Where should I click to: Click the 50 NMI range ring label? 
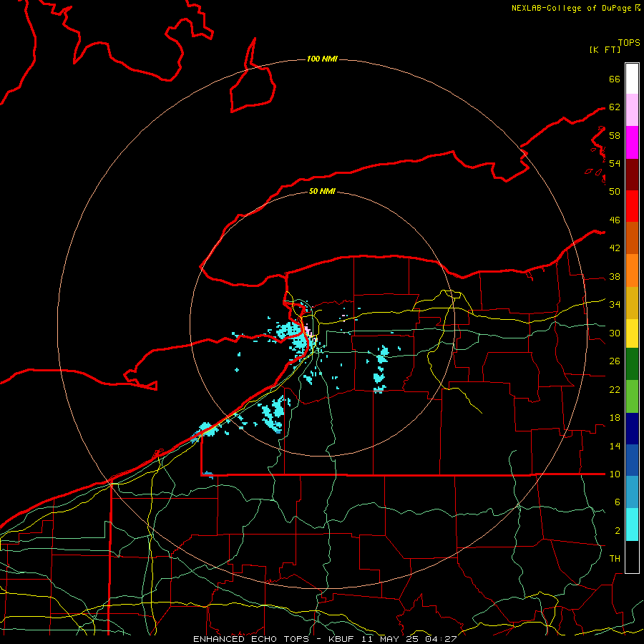pos(322,191)
